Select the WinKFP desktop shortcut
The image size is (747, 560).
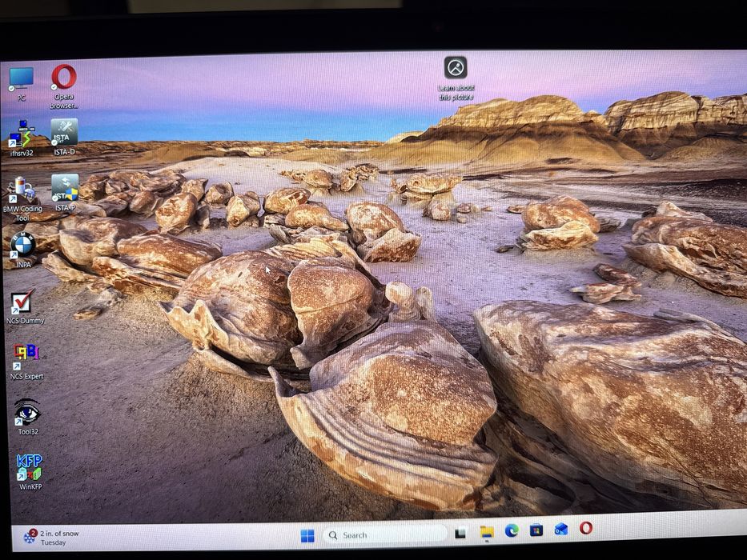coord(30,472)
